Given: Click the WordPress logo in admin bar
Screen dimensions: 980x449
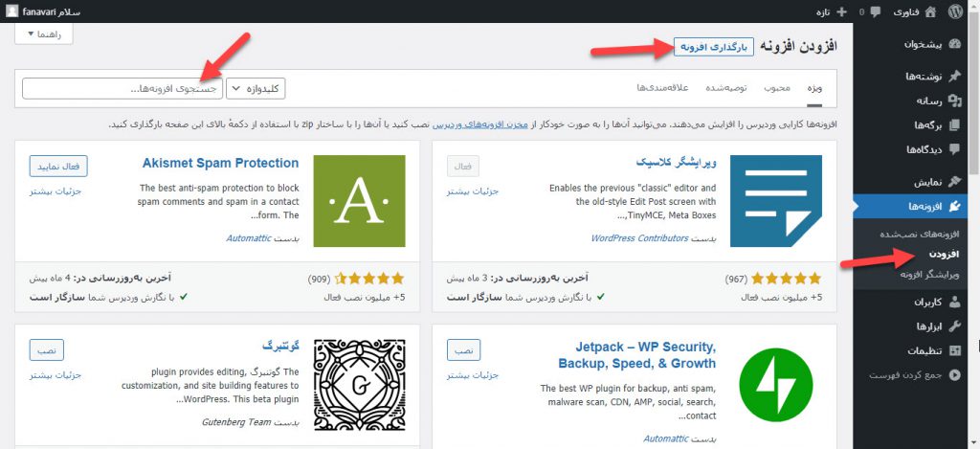Looking at the screenshot, I should 955,11.
